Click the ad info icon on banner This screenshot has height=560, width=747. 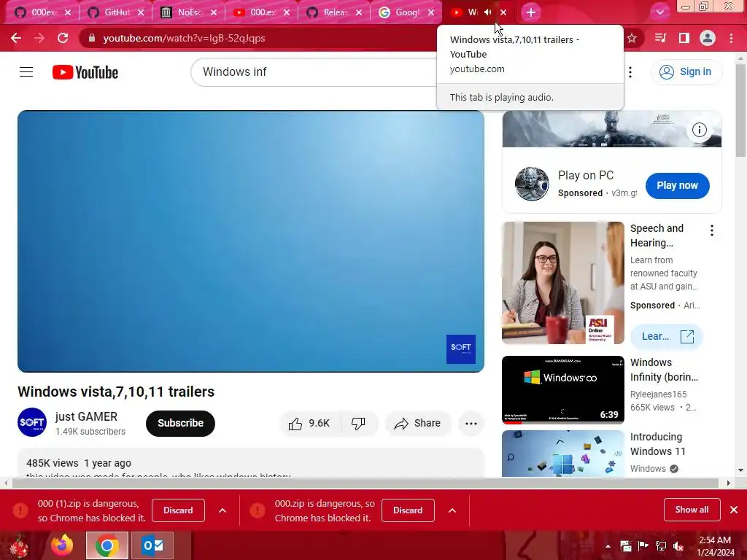click(700, 130)
